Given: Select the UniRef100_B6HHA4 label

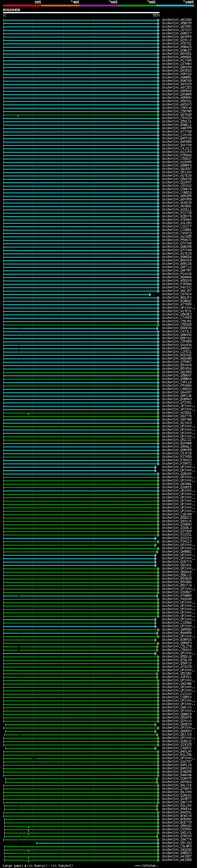Looking at the screenshot, I should (x=177, y=277).
